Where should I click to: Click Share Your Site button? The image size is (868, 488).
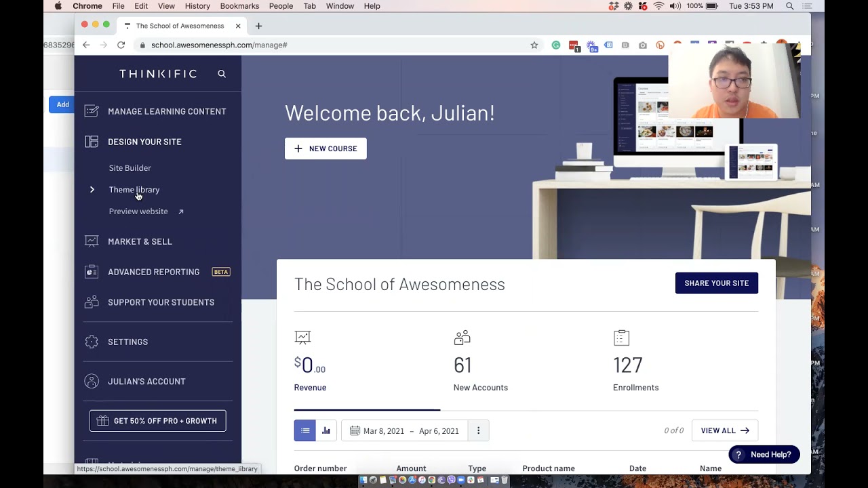tap(717, 283)
